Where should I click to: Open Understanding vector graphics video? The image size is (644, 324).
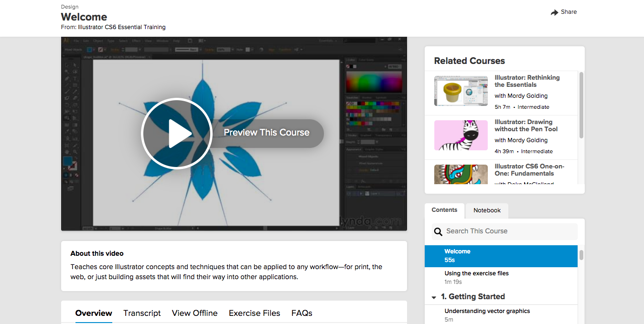coord(501,314)
